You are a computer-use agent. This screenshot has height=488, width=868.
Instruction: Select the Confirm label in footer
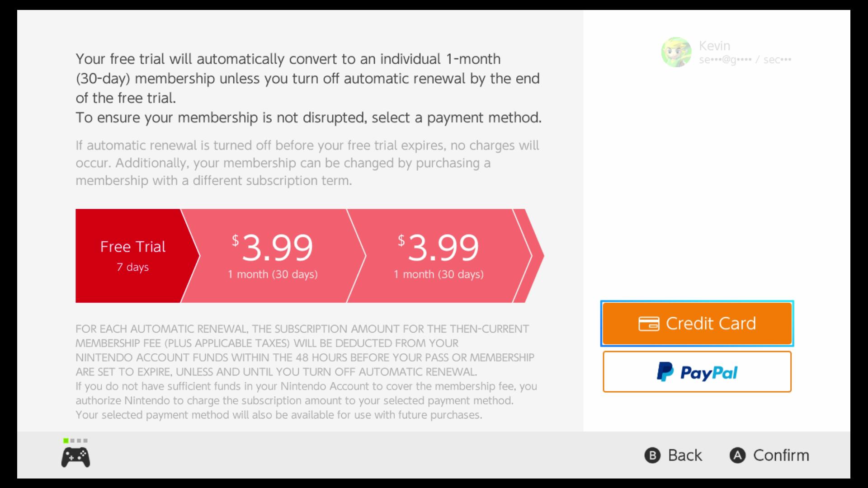781,455
